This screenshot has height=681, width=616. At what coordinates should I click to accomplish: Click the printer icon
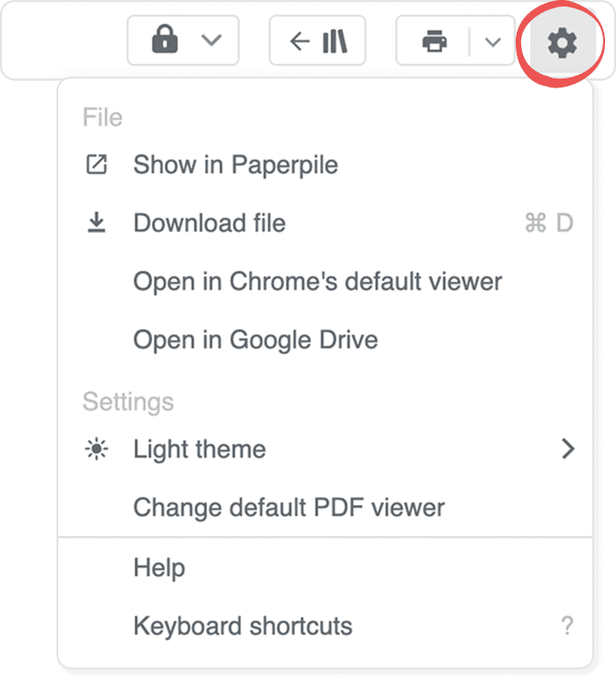[x=434, y=42]
